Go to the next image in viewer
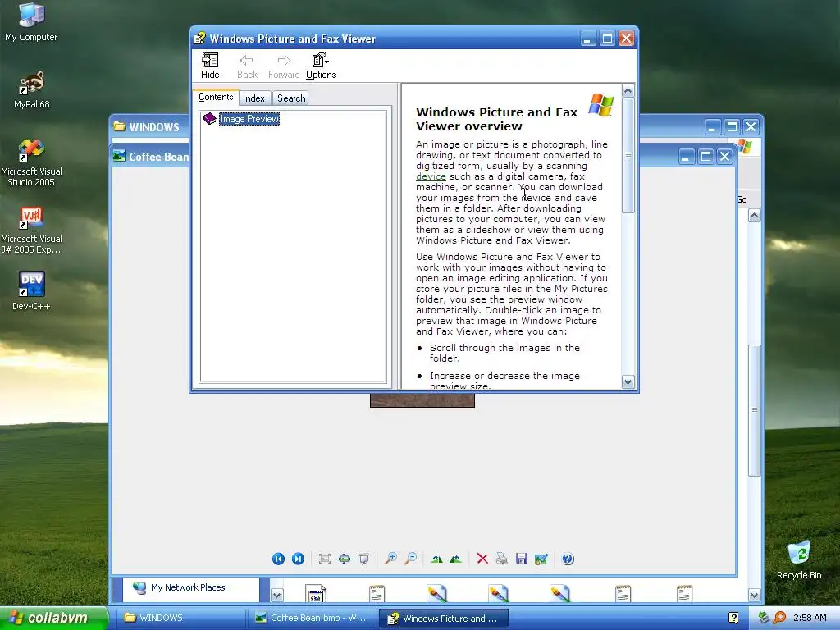Viewport: 840px width, 630px height. (298, 559)
